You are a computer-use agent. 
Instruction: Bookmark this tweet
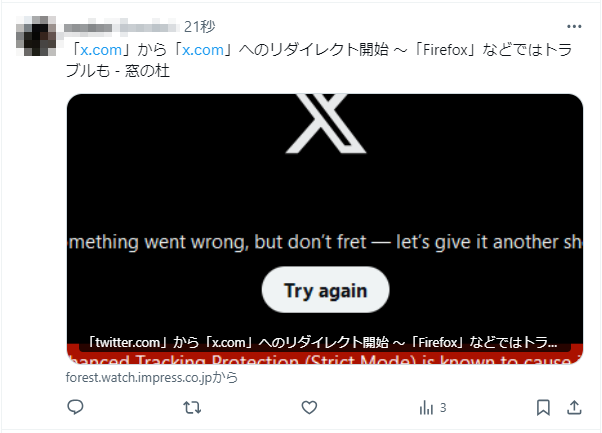543,408
